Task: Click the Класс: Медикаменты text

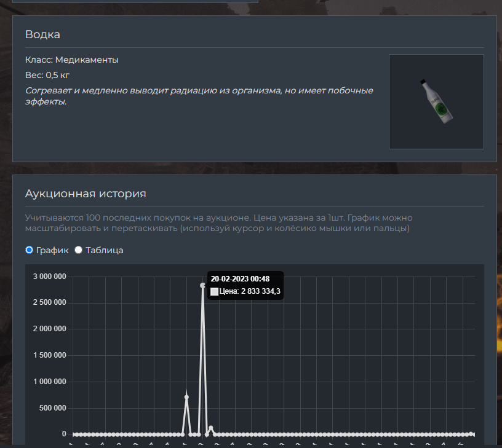Action: tap(72, 60)
